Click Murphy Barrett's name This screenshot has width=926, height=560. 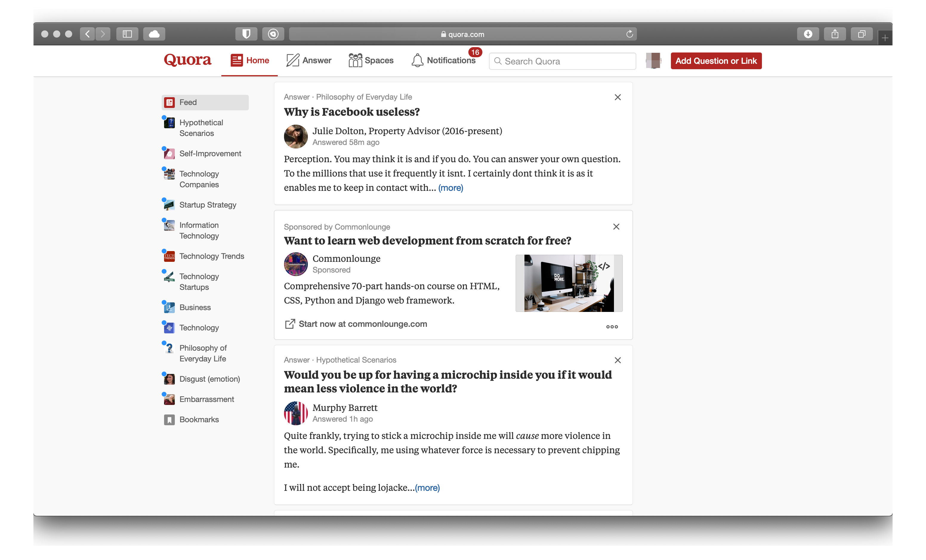[x=345, y=408]
